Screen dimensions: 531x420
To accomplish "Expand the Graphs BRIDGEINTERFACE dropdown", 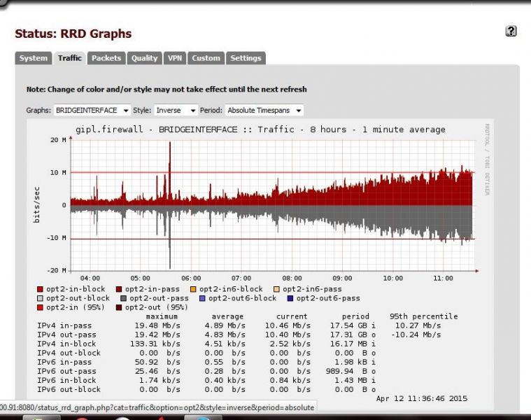I will pyautogui.click(x=92, y=110).
